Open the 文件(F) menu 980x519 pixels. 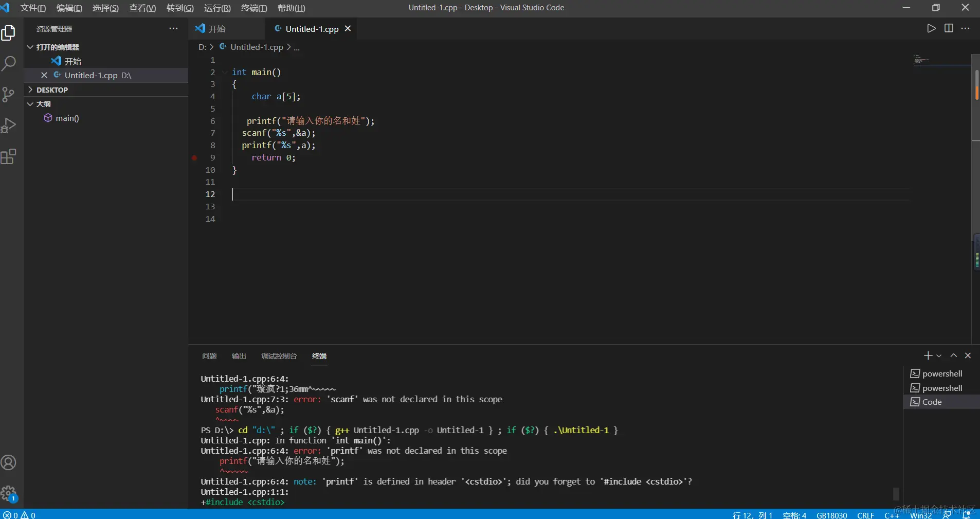click(x=33, y=8)
